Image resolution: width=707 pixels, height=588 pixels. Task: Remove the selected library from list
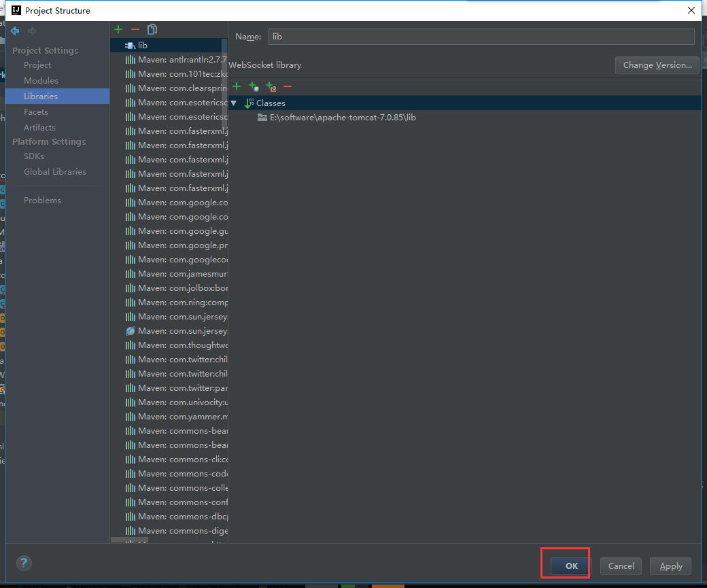pos(135,29)
